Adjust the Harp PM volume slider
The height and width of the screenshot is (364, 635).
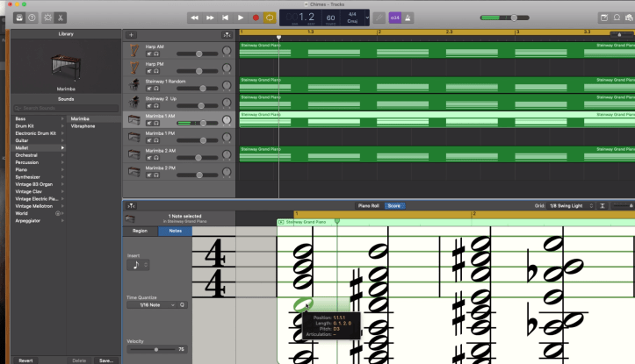coord(200,71)
